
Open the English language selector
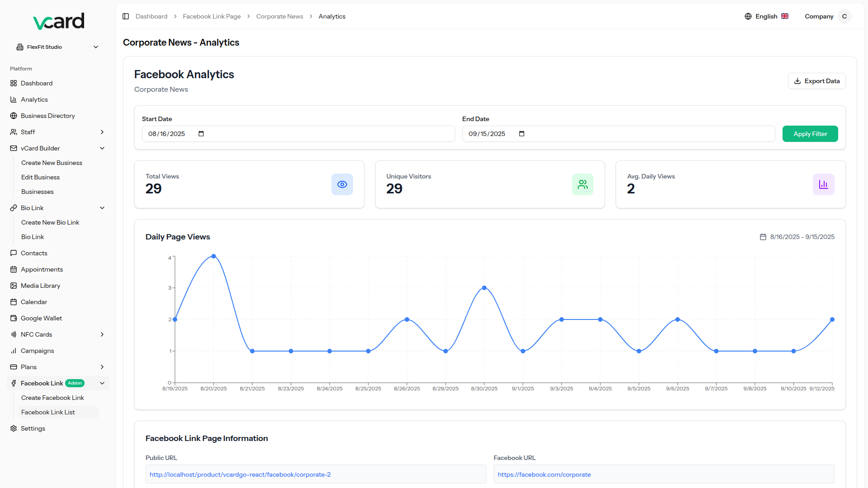(x=766, y=16)
